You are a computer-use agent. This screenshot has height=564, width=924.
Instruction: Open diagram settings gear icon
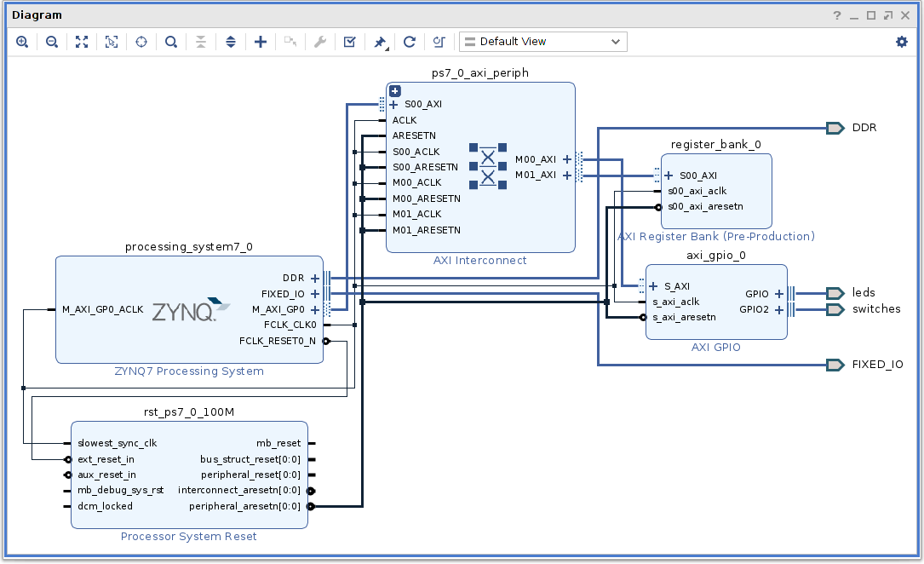(x=902, y=42)
